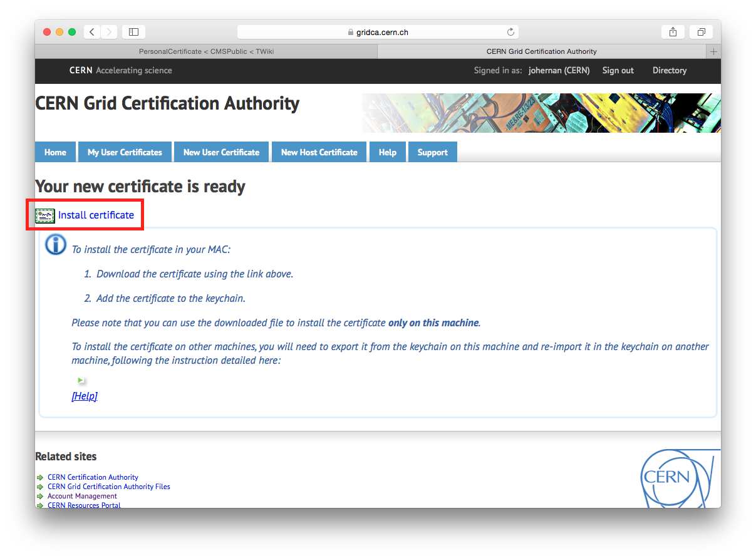
Task: Click the Install certificate link
Action: click(96, 215)
